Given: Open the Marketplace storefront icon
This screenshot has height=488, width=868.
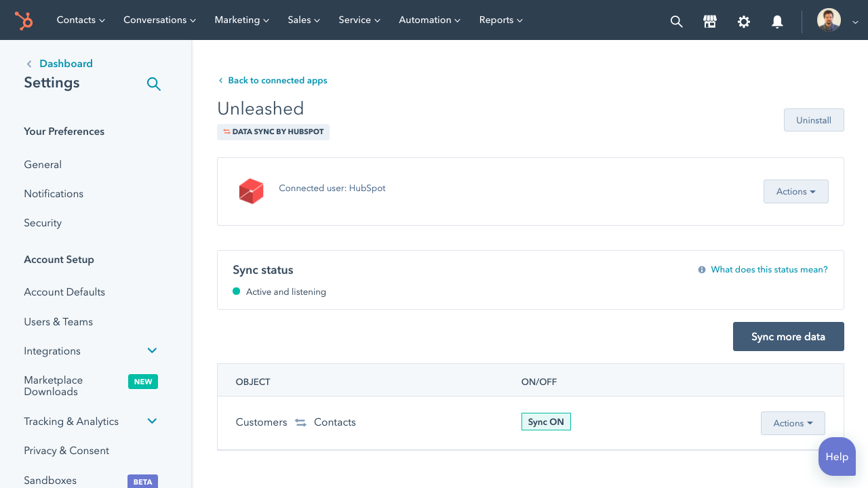Looking at the screenshot, I should coord(710,21).
